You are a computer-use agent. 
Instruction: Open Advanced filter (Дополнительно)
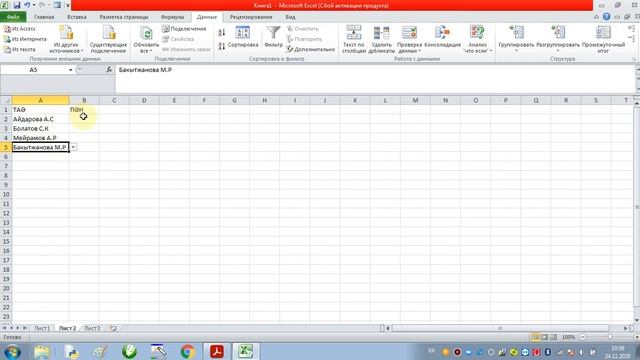pyautogui.click(x=310, y=49)
